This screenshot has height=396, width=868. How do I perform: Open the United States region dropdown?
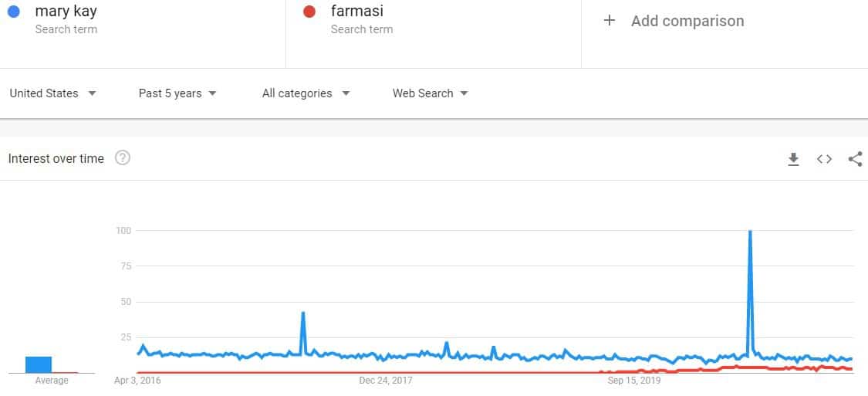(53, 93)
